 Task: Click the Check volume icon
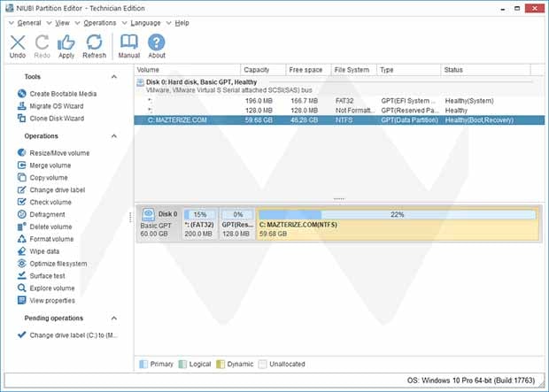coord(22,202)
